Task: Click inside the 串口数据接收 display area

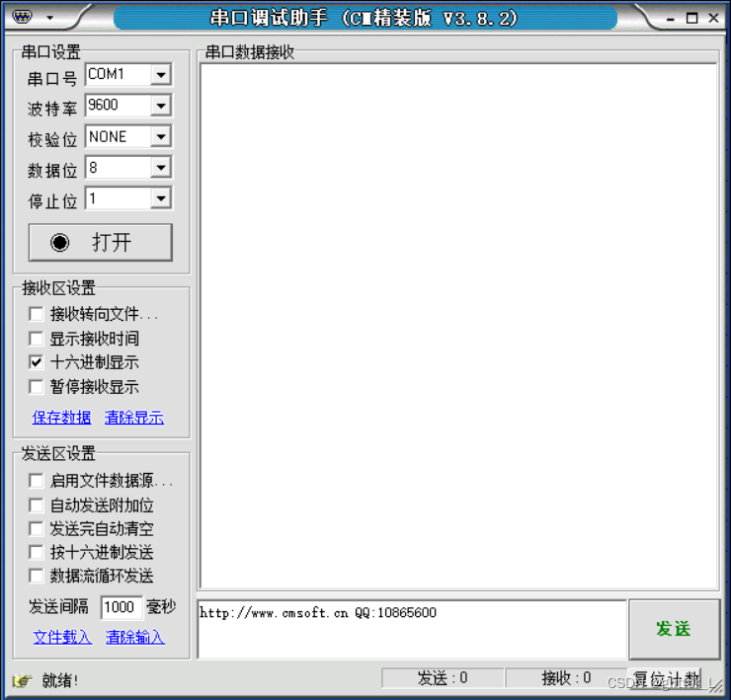Action: 458,326
